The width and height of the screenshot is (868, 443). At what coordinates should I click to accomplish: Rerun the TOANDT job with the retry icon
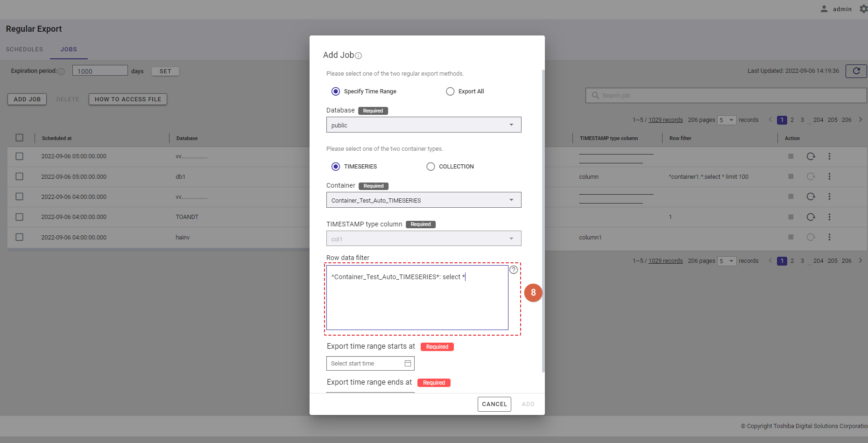click(x=811, y=217)
